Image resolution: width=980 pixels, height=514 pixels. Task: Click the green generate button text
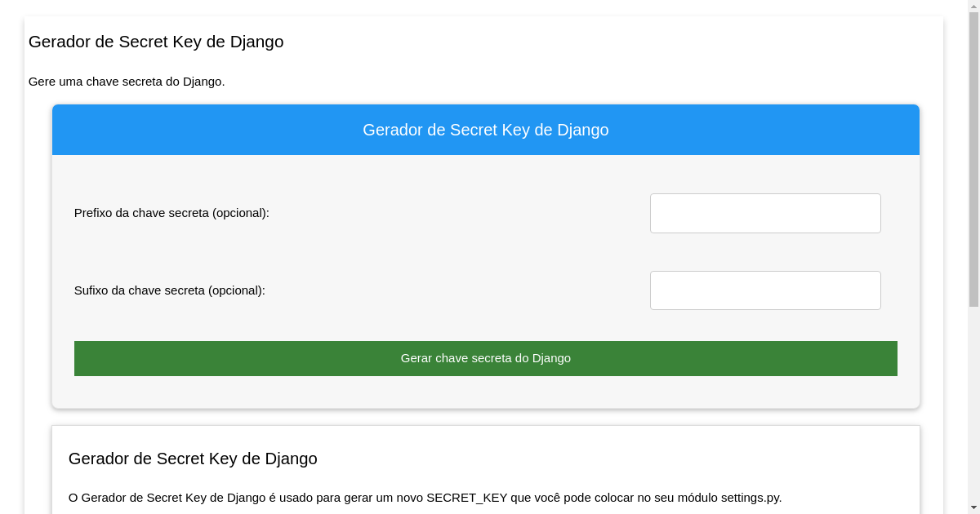click(485, 358)
